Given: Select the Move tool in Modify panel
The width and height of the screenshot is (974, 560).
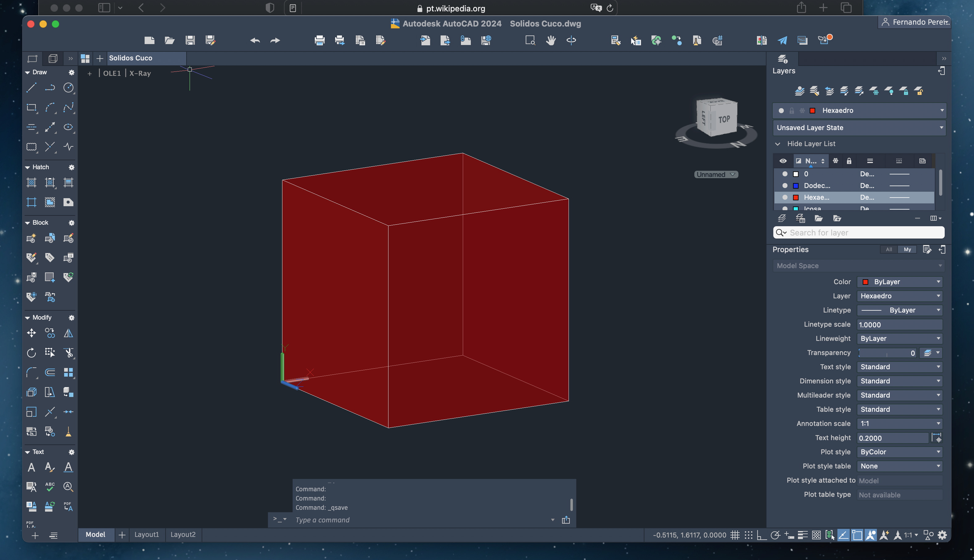Looking at the screenshot, I should (31, 333).
